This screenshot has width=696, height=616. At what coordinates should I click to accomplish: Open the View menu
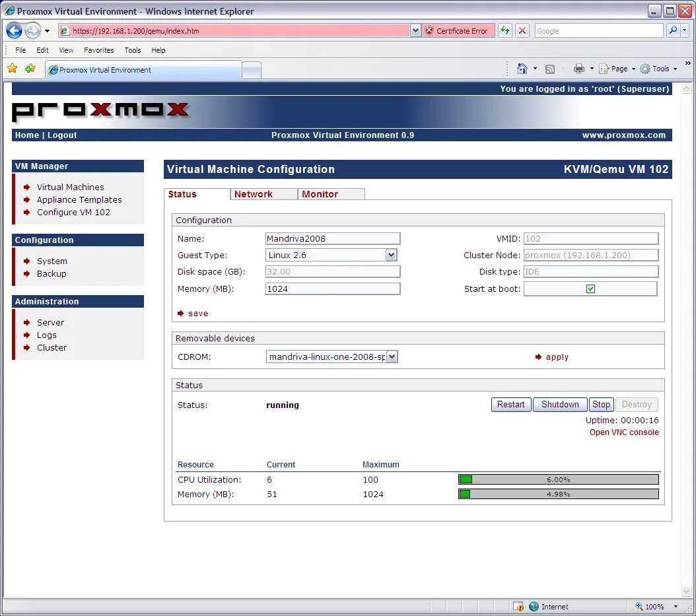click(66, 50)
